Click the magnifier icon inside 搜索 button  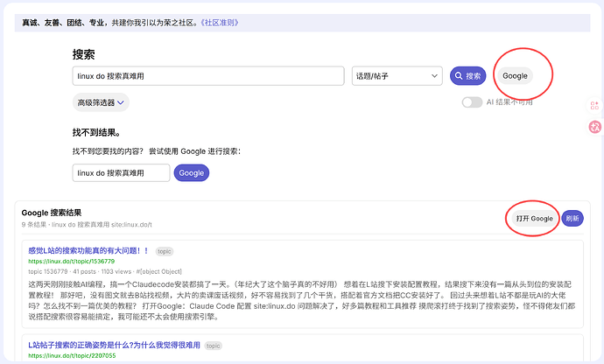(x=459, y=76)
